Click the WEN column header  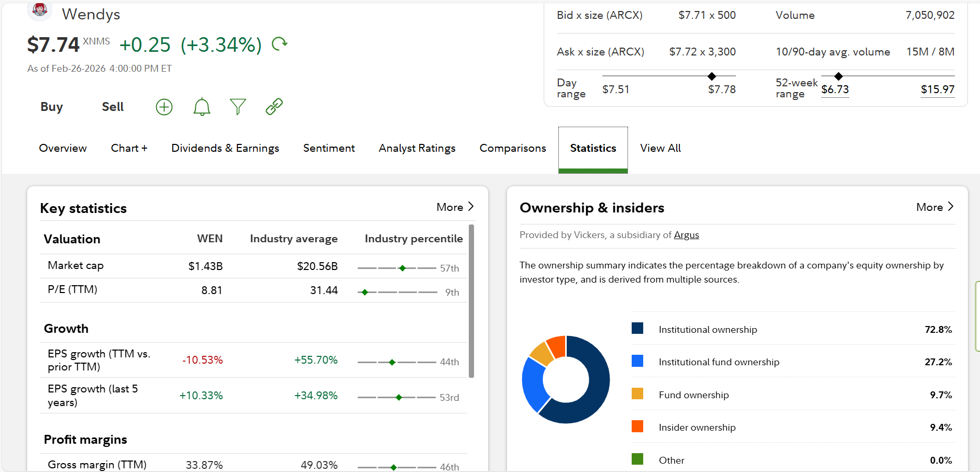[x=210, y=239]
